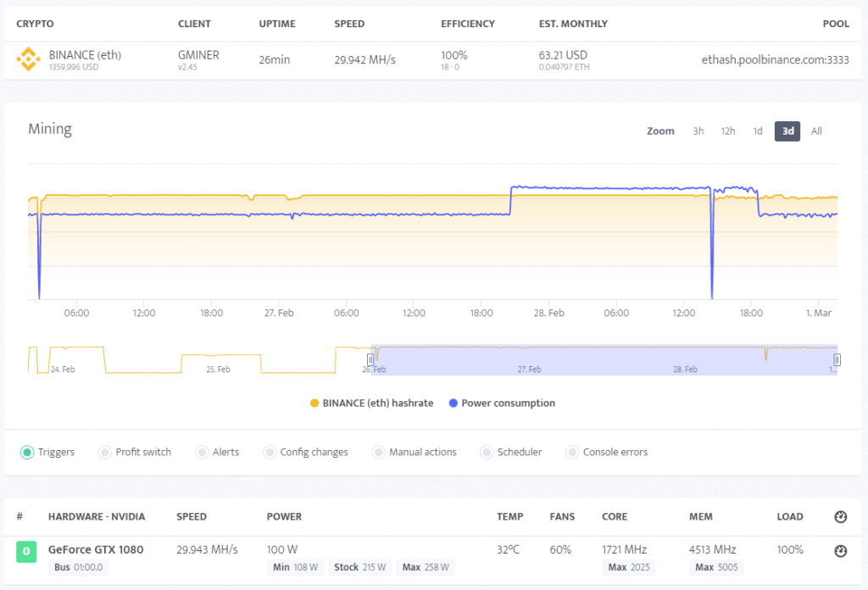Set chart zoom to 12h
The width and height of the screenshot is (868, 590).
tap(728, 131)
